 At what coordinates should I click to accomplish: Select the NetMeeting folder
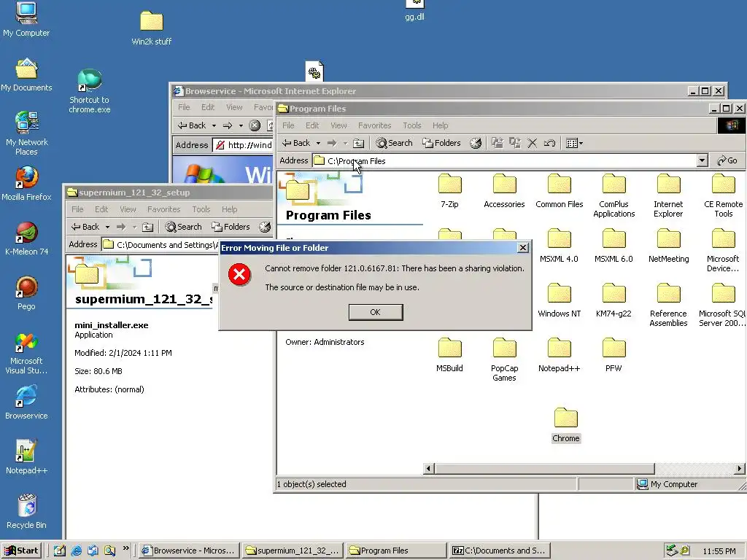pos(668,246)
